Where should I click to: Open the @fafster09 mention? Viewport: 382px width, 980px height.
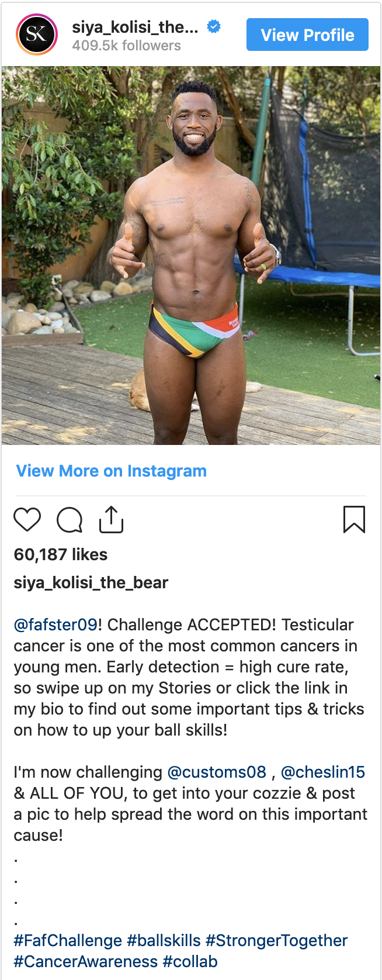click(x=55, y=624)
